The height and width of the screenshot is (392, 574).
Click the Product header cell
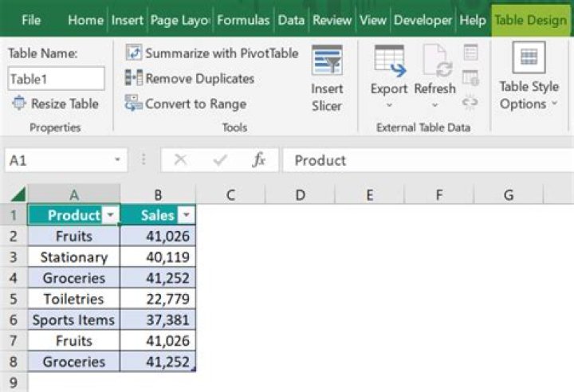click(x=74, y=215)
